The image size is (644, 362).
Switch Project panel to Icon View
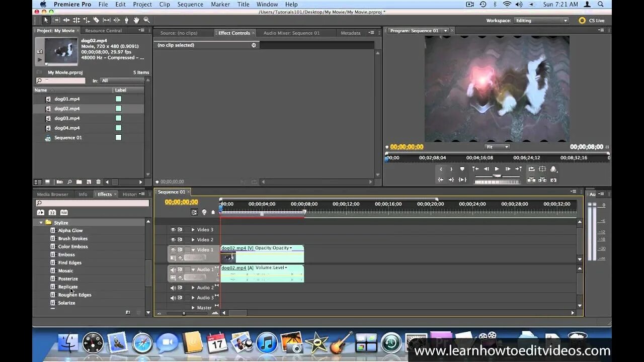47,182
